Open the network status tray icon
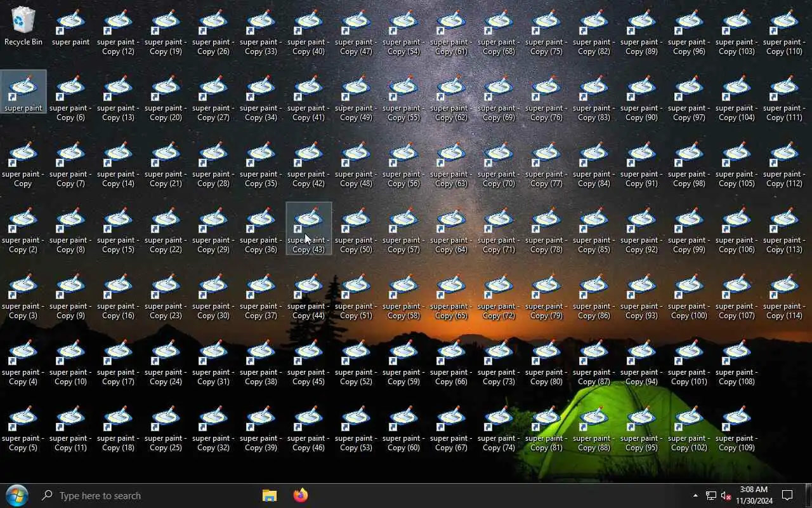The width and height of the screenshot is (812, 508). pos(711,495)
